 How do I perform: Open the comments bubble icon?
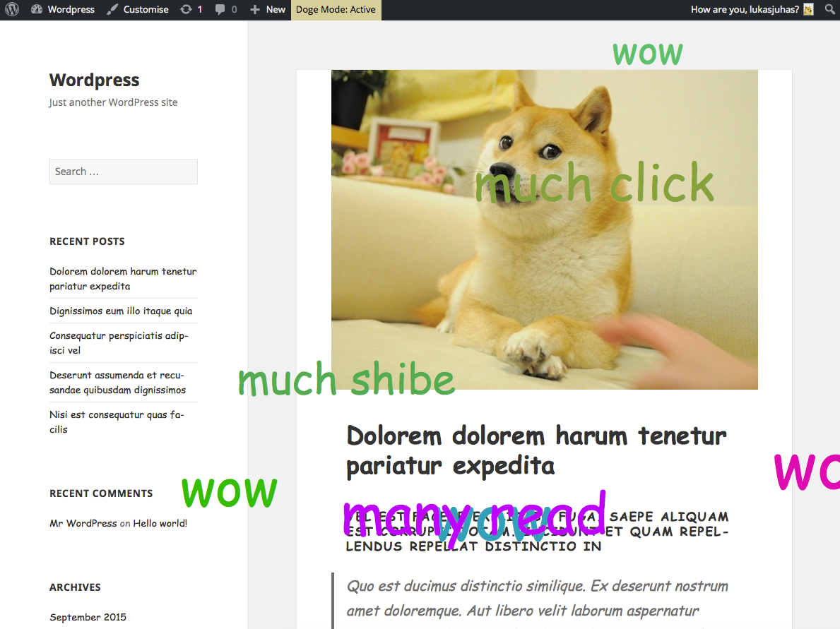point(220,10)
